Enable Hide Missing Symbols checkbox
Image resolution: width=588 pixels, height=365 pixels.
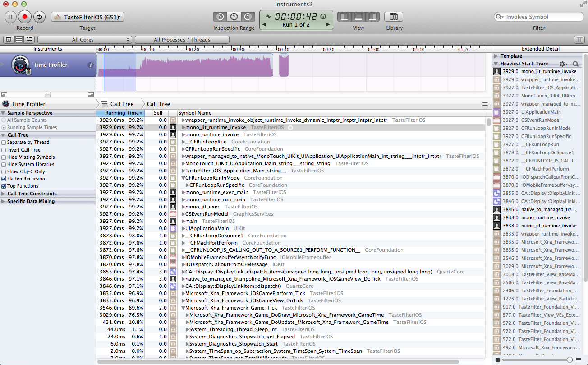coord(4,157)
